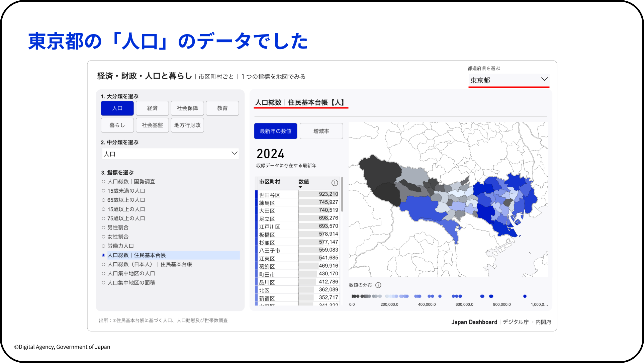Click the 練馬区 table row

click(x=297, y=202)
